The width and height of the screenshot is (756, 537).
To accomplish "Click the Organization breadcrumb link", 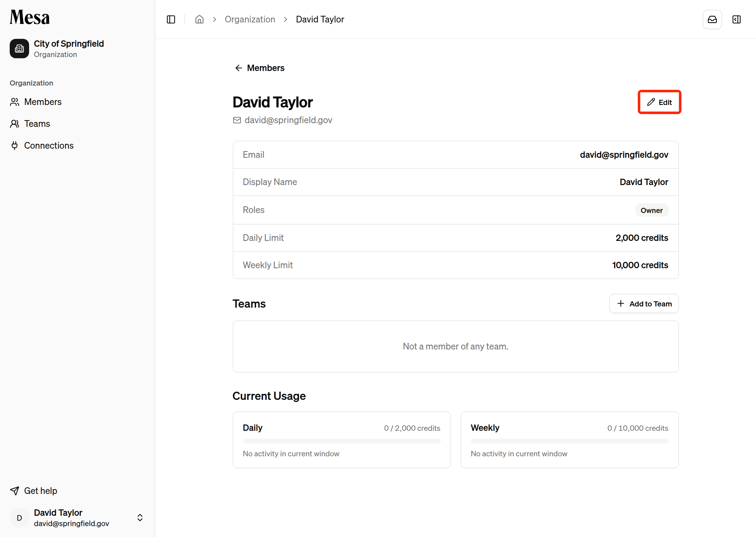I will click(250, 19).
